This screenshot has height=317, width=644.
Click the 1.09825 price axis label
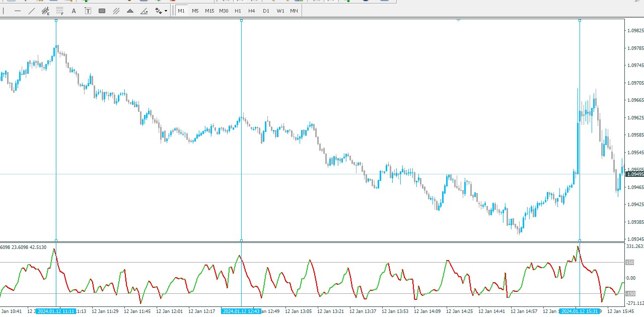click(635, 31)
